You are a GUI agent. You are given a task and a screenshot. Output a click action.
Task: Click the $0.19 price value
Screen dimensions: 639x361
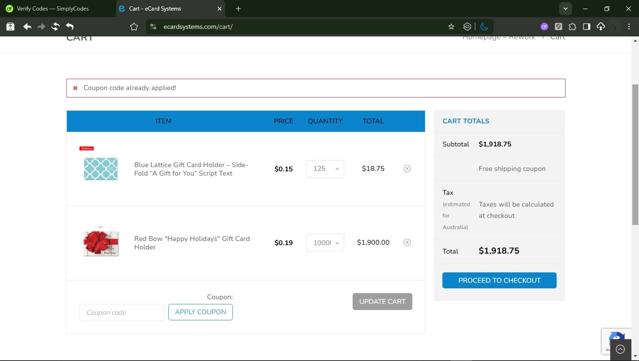click(284, 243)
